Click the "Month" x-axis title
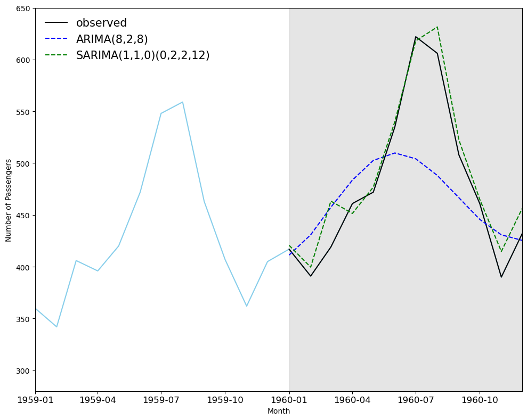527x420 pixels. tap(279, 411)
